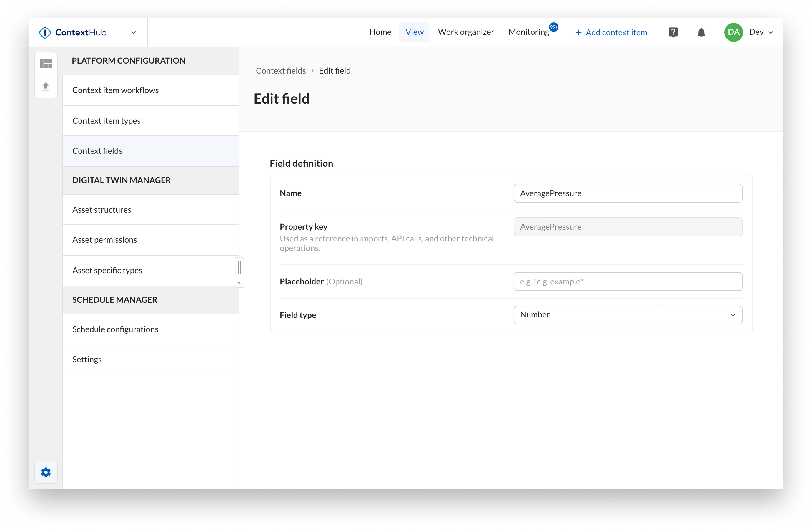Open the notifications bell
The width and height of the screenshot is (812, 530).
pyautogui.click(x=701, y=32)
